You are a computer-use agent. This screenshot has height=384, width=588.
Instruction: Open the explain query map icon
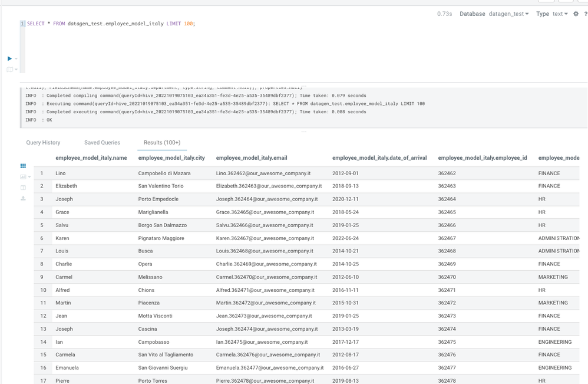[10, 70]
